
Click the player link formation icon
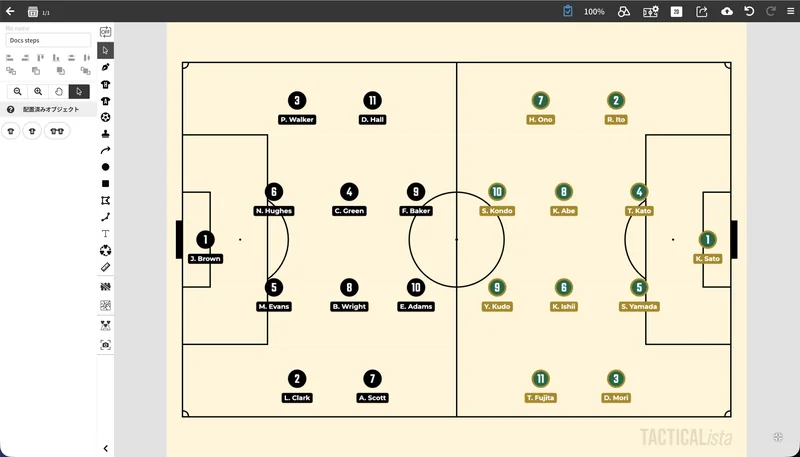point(105,325)
